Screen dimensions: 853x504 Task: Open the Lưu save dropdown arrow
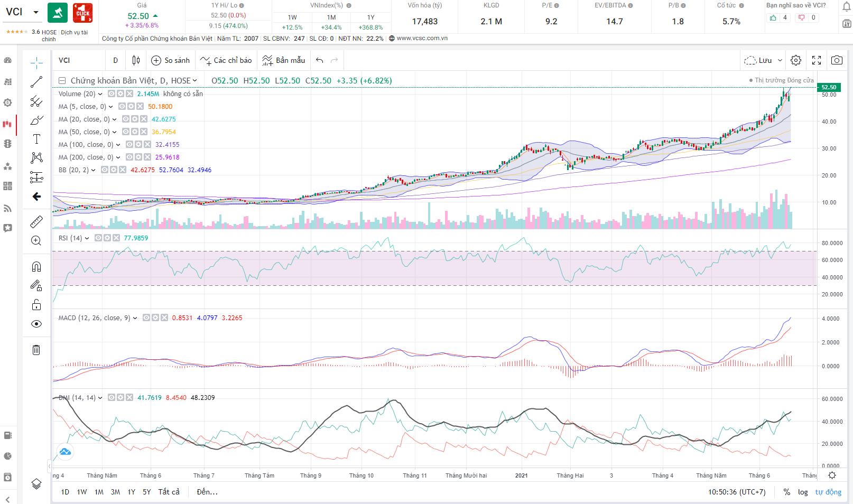click(x=780, y=60)
